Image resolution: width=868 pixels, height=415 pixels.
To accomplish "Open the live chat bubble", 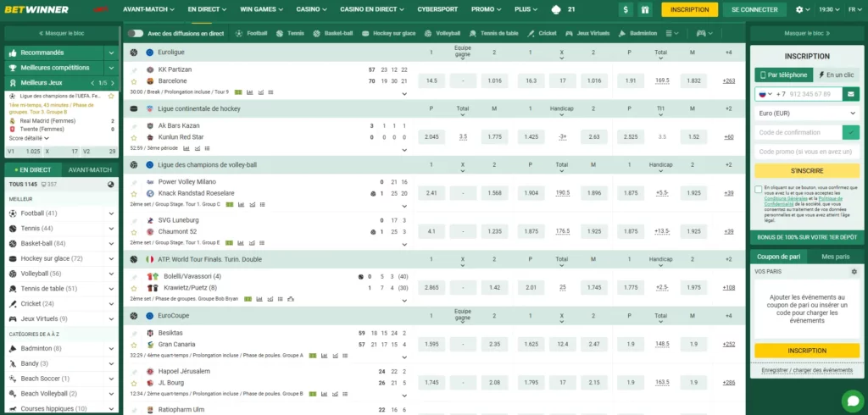I will (853, 401).
